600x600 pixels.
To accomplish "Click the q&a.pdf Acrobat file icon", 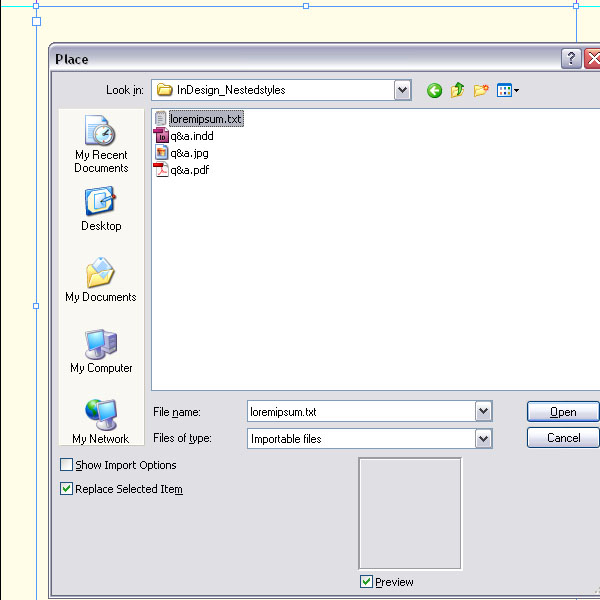I will (x=161, y=170).
